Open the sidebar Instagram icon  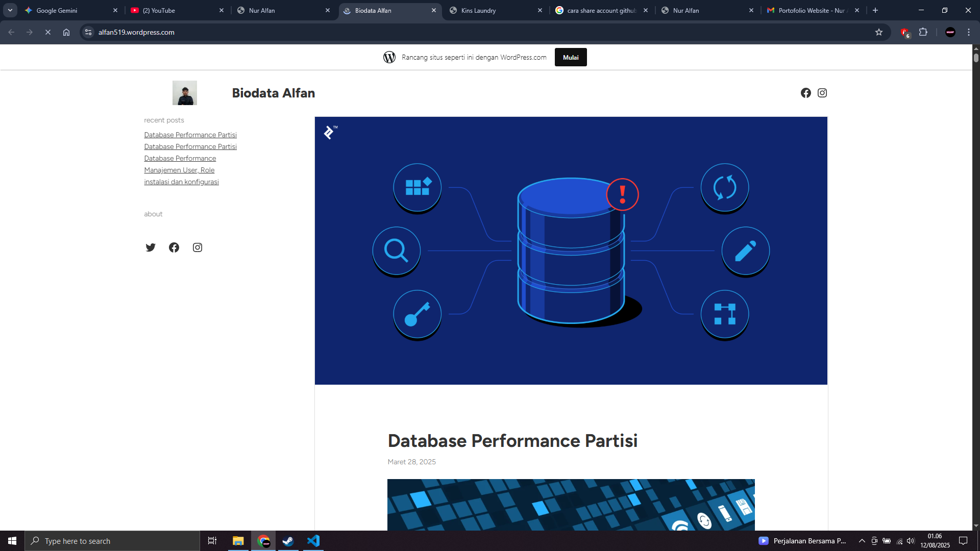coord(198,247)
